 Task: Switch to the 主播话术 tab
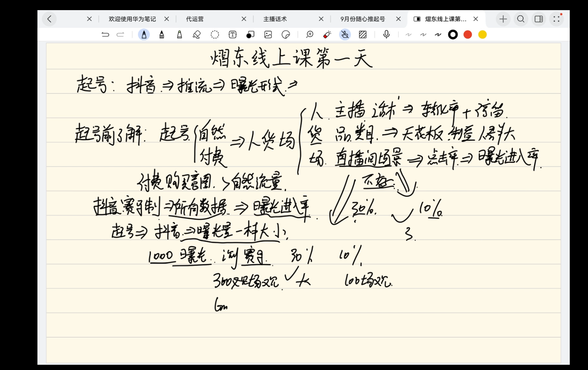click(275, 19)
